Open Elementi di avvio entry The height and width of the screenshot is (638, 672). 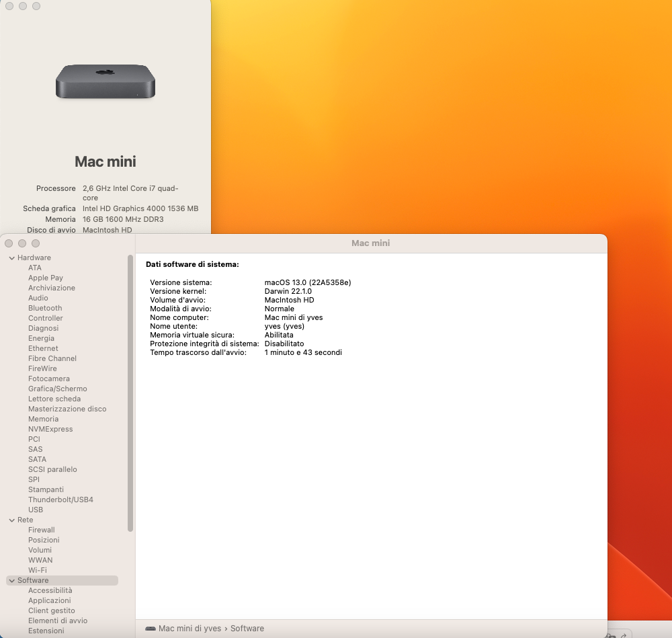tap(58, 621)
